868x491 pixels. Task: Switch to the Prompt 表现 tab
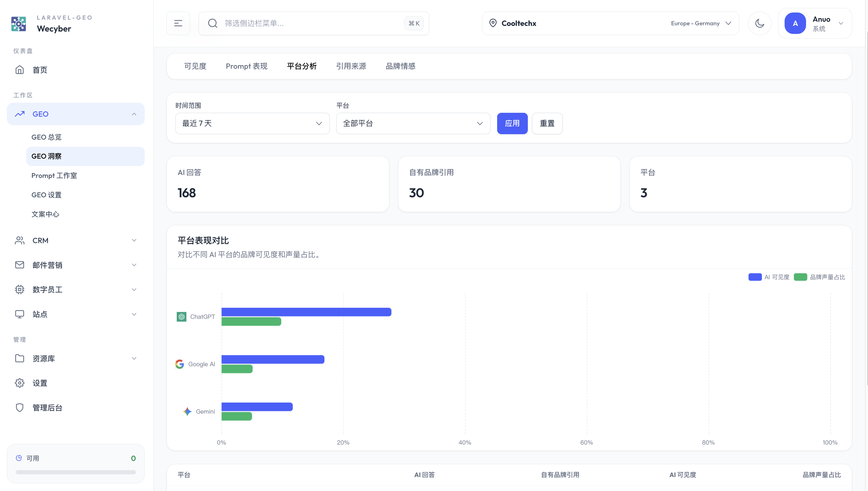coord(247,66)
